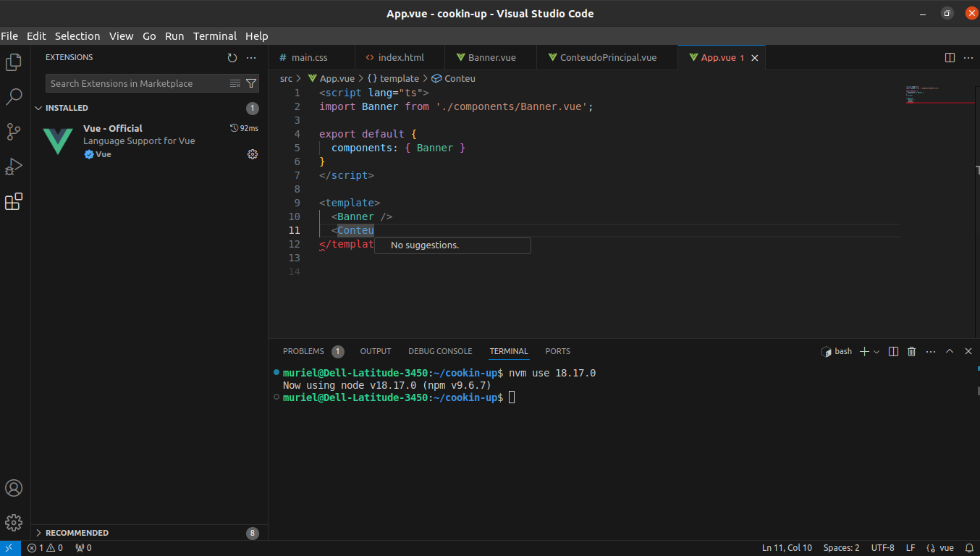
Task: Select the DEBUG CONSOLE panel tab
Action: (x=440, y=351)
